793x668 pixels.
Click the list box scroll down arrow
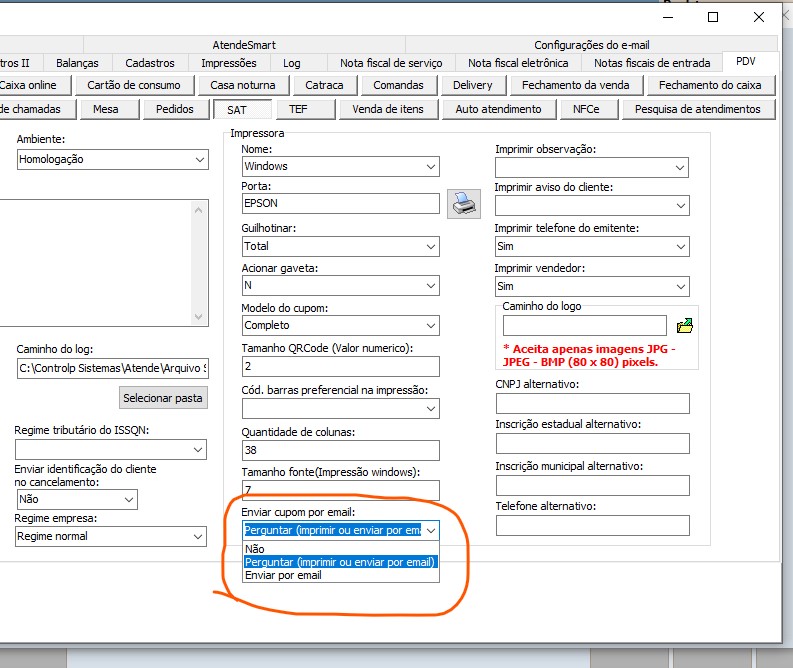199,317
